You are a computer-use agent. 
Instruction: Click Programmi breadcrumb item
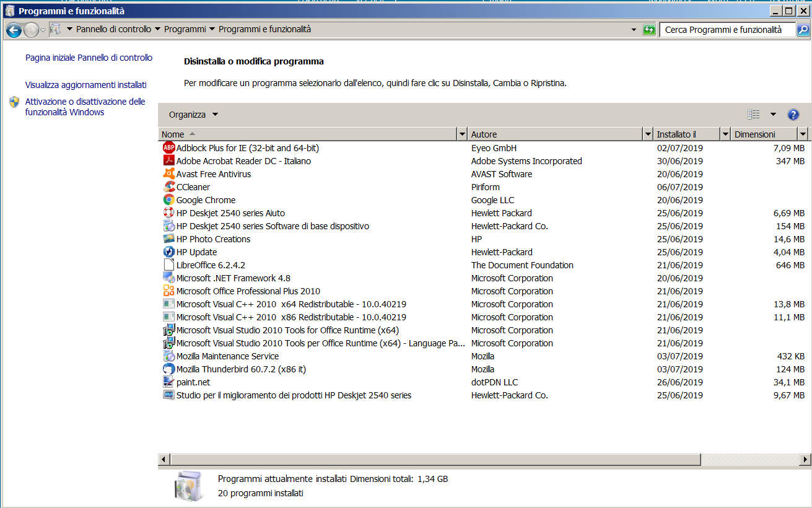click(185, 29)
